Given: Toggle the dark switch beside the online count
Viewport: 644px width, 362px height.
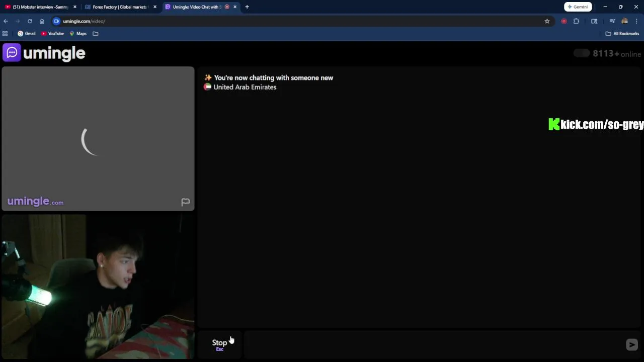Looking at the screenshot, I should pos(582,53).
